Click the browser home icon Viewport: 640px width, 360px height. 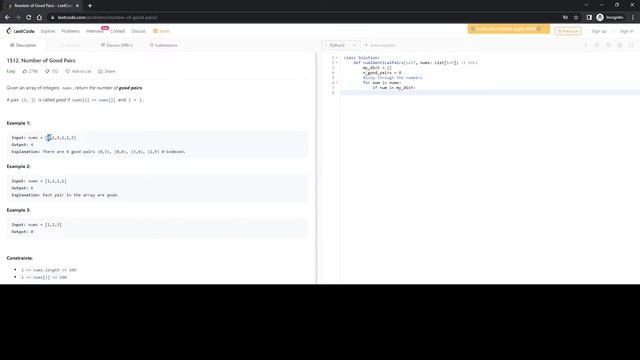39,18
